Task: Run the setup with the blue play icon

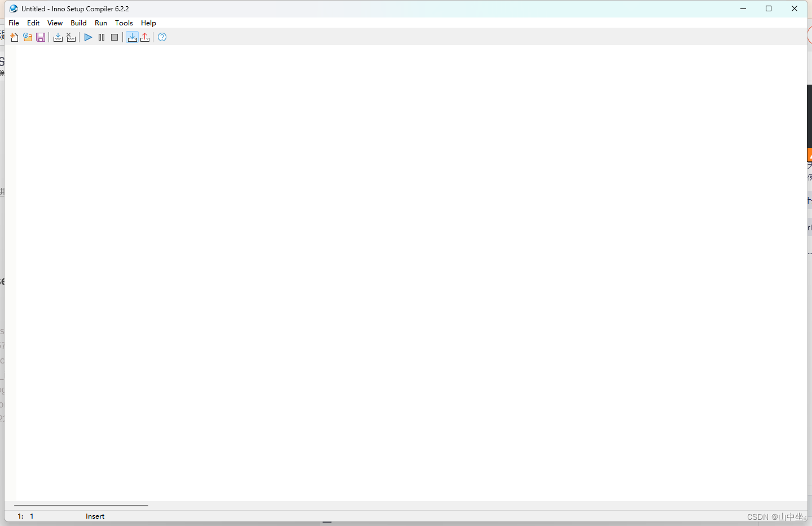Action: pyautogui.click(x=89, y=37)
